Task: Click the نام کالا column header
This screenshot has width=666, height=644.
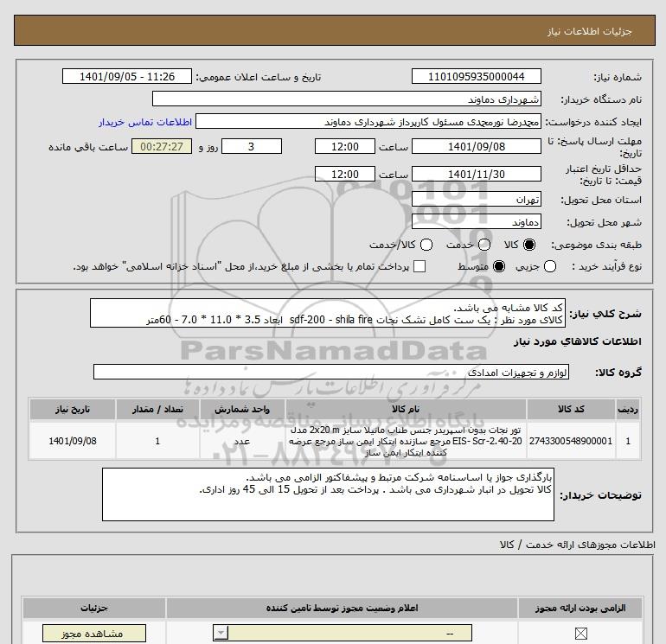Action: pos(406,409)
